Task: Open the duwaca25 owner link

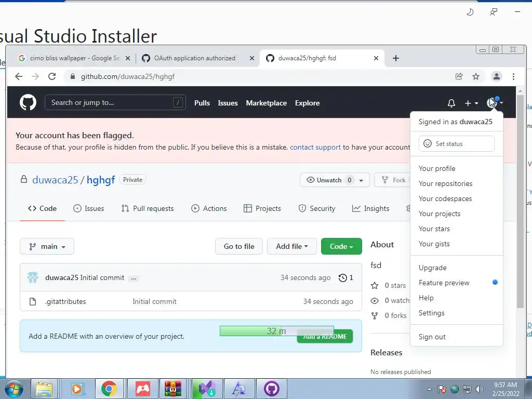Action: 55,180
